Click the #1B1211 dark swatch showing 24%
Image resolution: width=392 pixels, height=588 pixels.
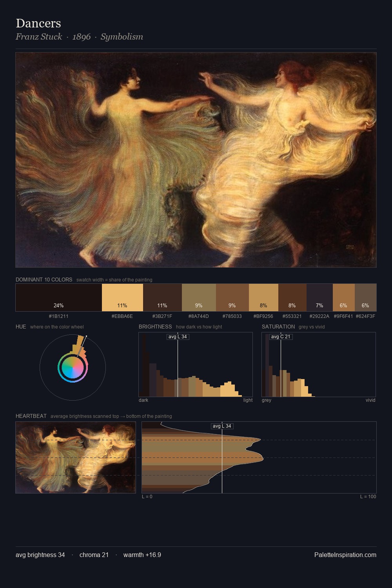pyautogui.click(x=59, y=298)
